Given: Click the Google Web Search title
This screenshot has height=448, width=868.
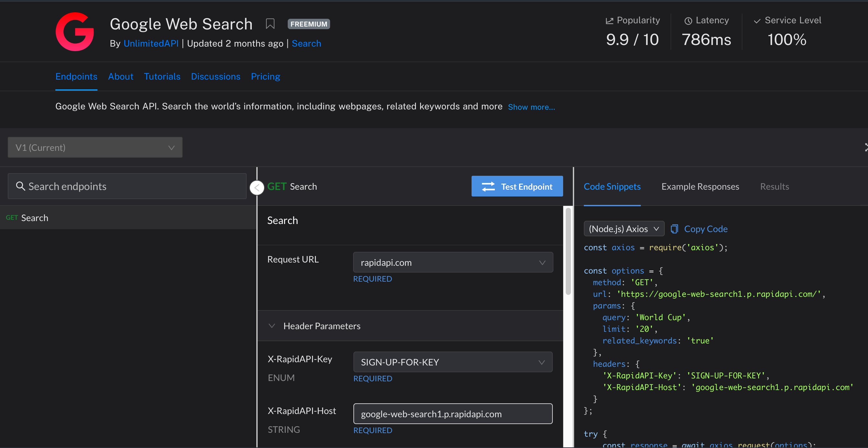Looking at the screenshot, I should (181, 24).
